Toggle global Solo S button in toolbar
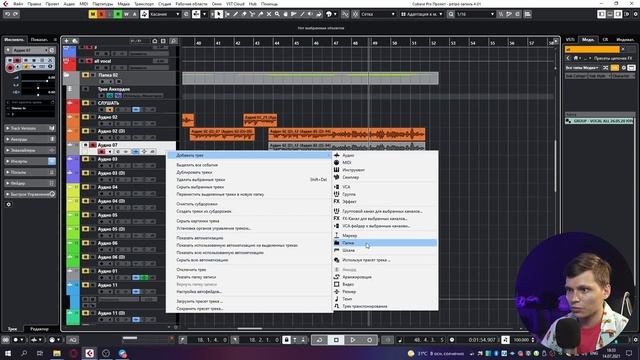This screenshot has height=360, width=640. pos(102,14)
